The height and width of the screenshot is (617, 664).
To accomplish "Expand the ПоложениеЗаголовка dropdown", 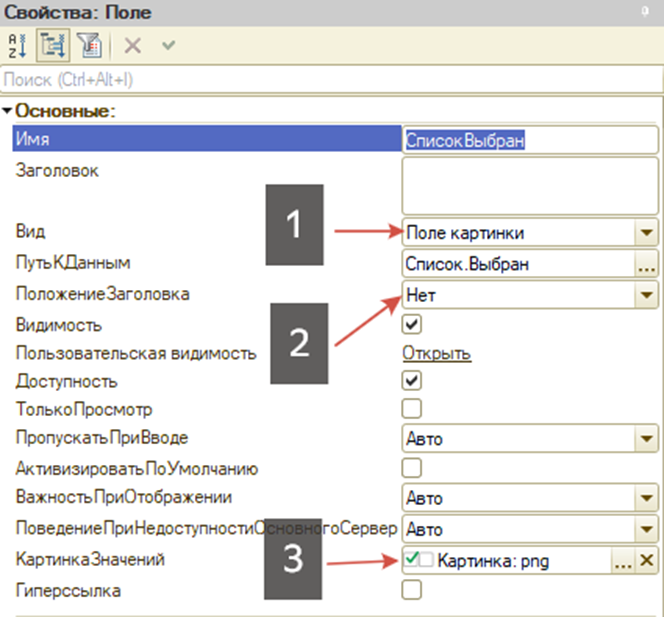I will [646, 294].
